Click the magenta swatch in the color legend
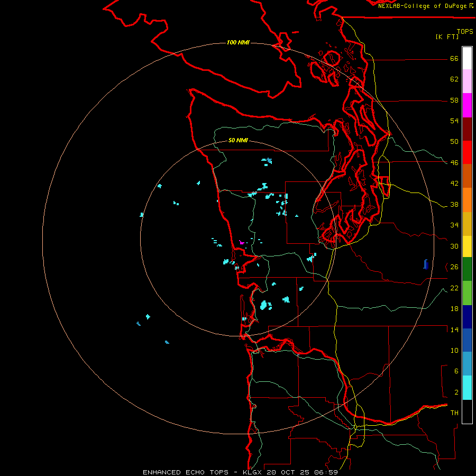The image size is (476, 476). [467, 105]
